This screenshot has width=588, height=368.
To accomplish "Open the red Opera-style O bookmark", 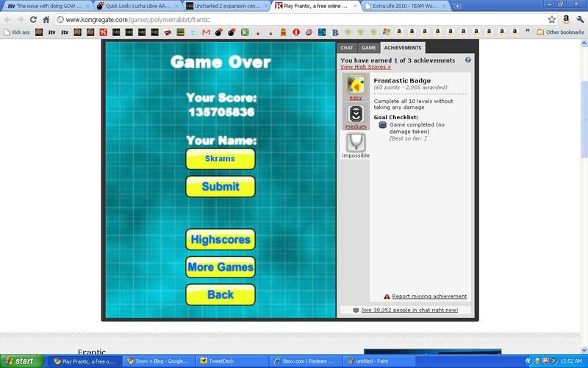I will tap(296, 32).
